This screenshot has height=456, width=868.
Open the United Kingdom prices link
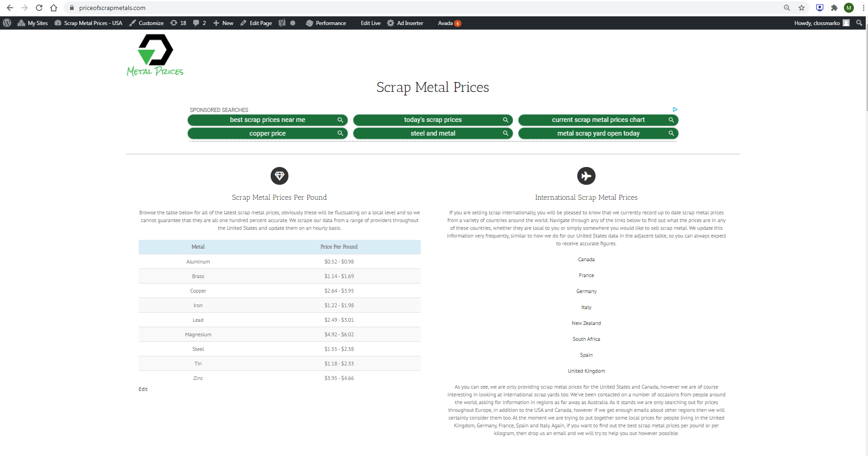pyautogui.click(x=586, y=371)
